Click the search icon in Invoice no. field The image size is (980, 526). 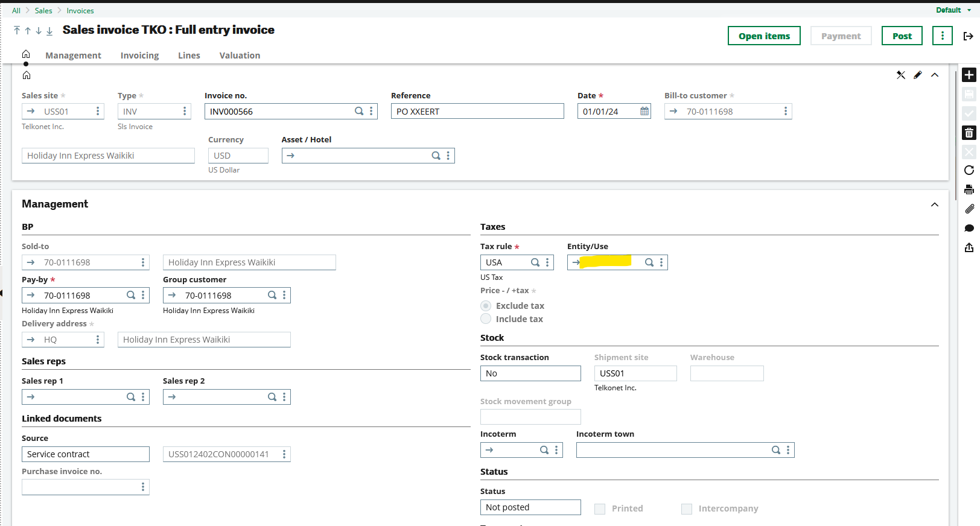click(359, 112)
